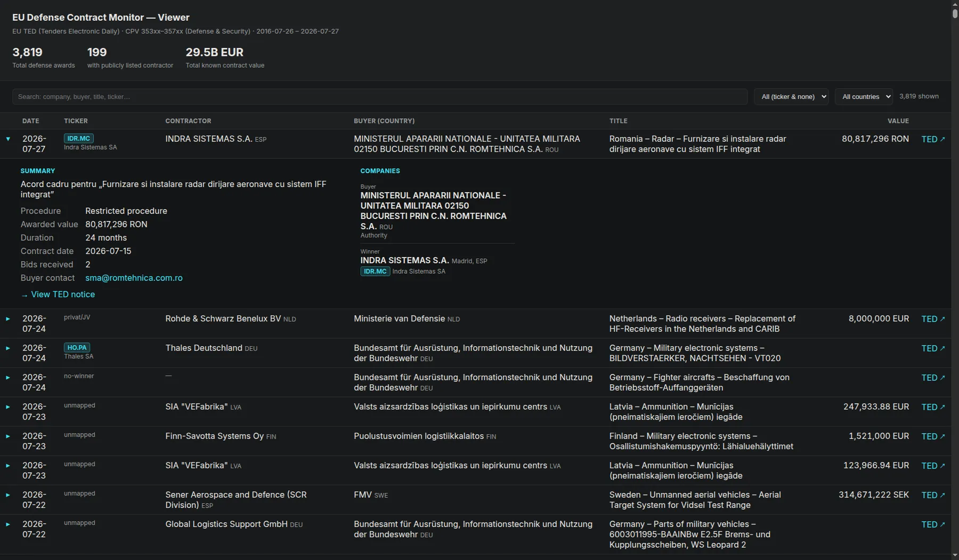Collapse the expanded Indra Sistemas row
This screenshot has width=959, height=560.
(x=8, y=139)
